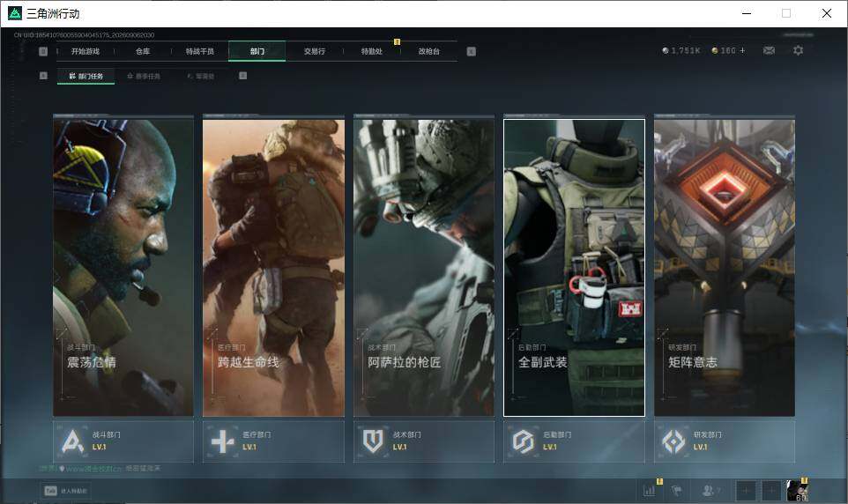Open the 特战干员 tab
This screenshot has width=848, height=504.
click(199, 51)
